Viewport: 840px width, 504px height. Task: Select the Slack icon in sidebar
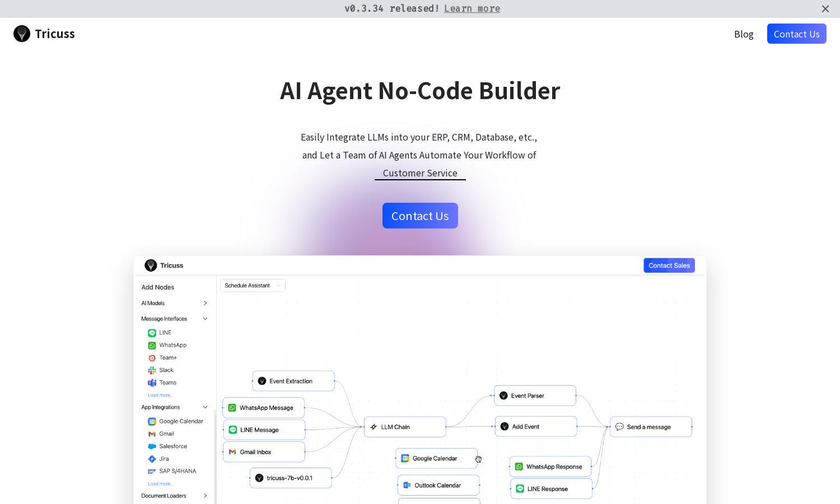[x=152, y=370]
